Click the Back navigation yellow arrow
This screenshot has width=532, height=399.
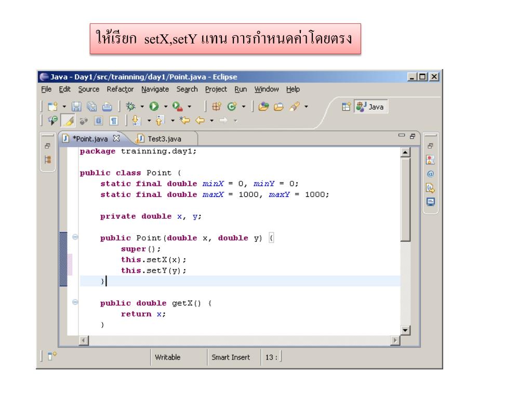point(200,121)
